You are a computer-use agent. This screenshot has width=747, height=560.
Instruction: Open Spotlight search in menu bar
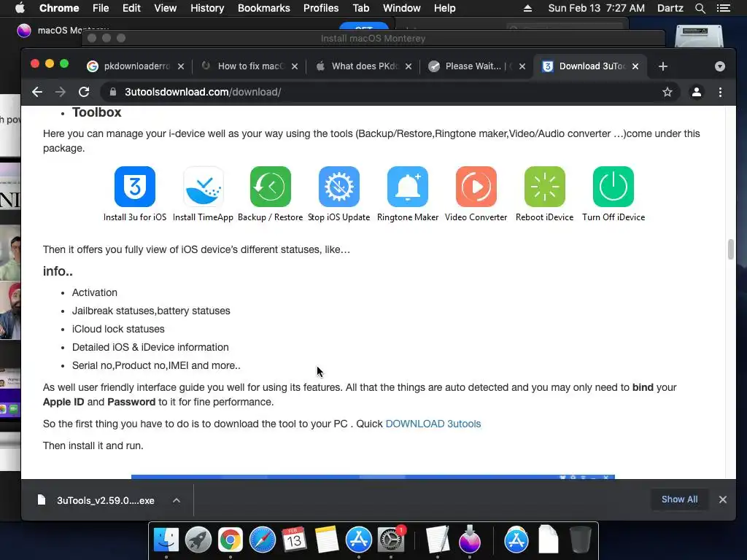point(700,8)
